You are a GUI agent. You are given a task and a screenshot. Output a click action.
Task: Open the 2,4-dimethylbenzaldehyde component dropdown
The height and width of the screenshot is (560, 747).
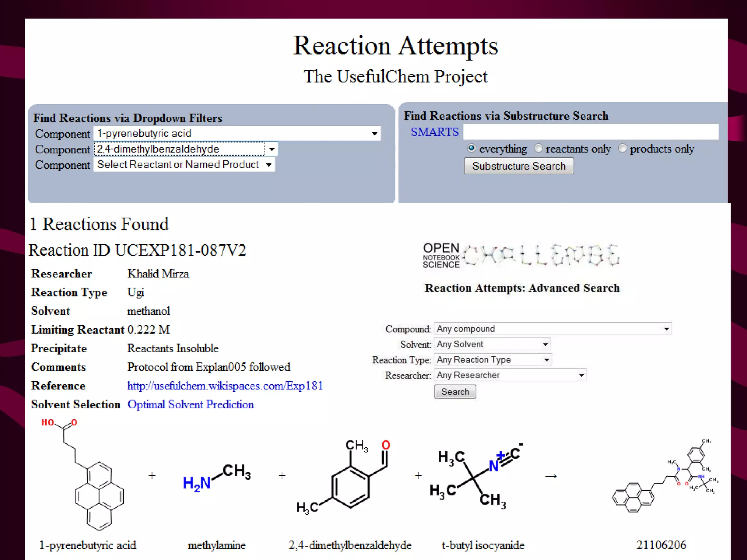pyautogui.click(x=186, y=149)
